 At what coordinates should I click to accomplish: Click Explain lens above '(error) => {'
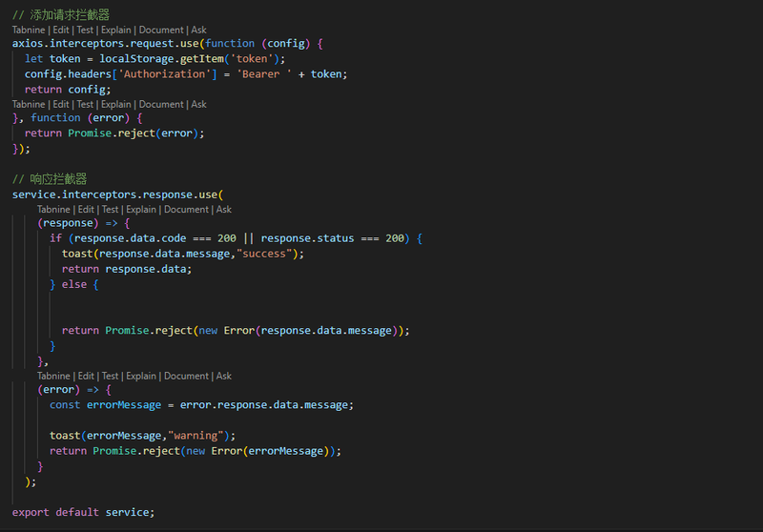click(x=141, y=377)
